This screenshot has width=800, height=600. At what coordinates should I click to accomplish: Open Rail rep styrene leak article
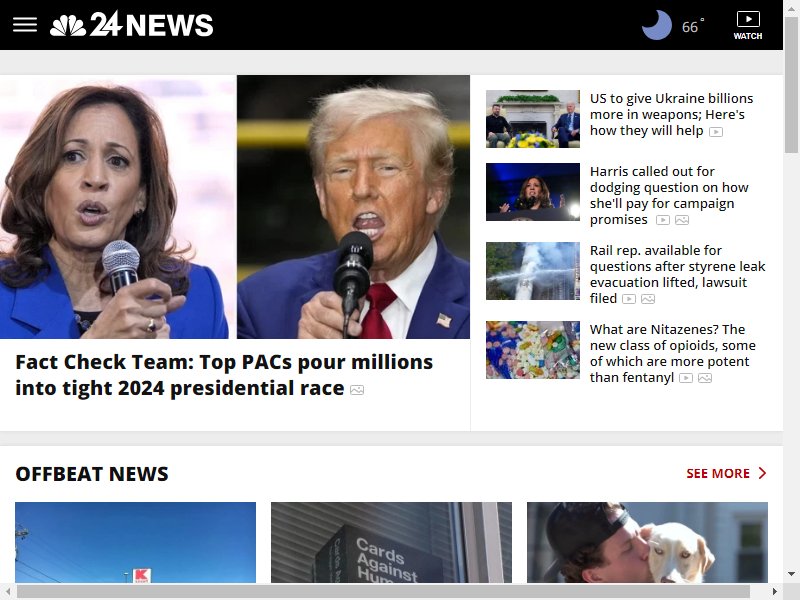[678, 274]
